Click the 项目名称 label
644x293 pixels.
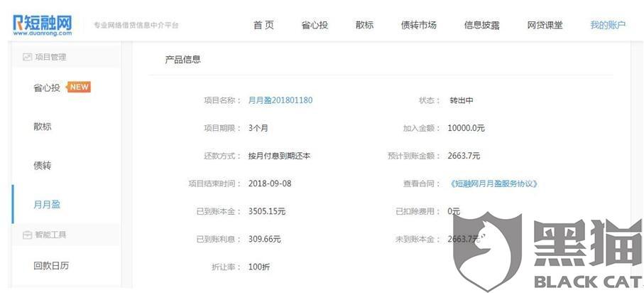222,100
